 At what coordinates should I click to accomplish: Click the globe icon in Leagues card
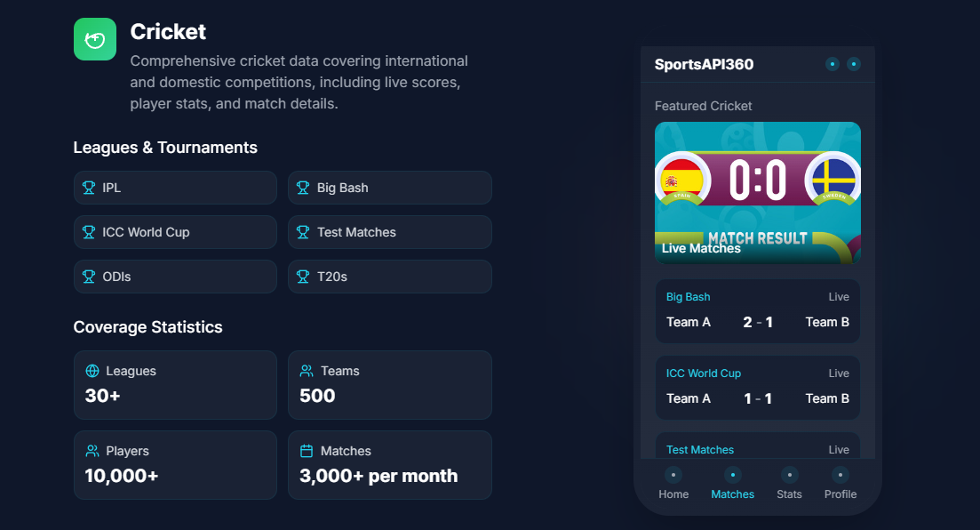click(92, 371)
